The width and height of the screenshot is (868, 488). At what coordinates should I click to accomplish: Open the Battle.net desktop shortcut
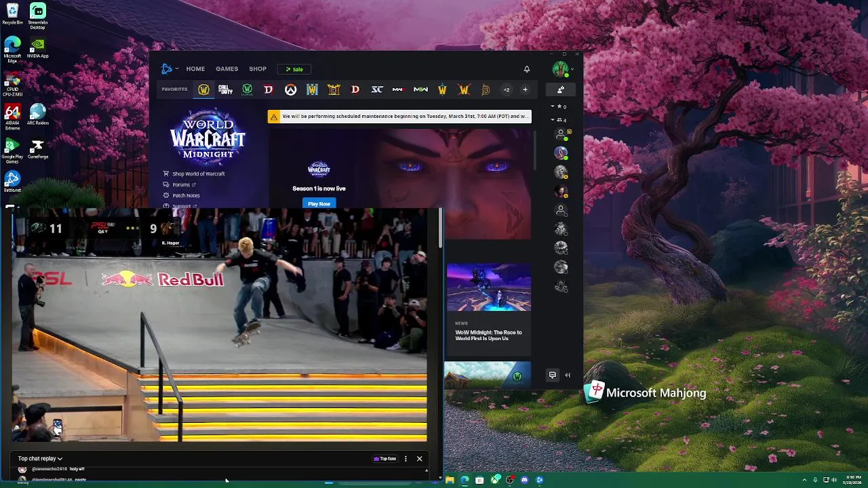click(x=12, y=182)
